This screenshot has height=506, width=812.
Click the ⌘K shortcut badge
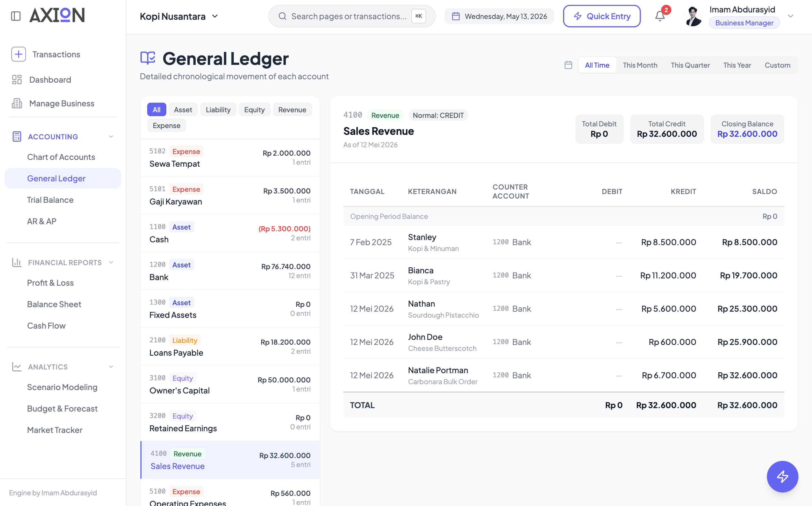(x=418, y=16)
